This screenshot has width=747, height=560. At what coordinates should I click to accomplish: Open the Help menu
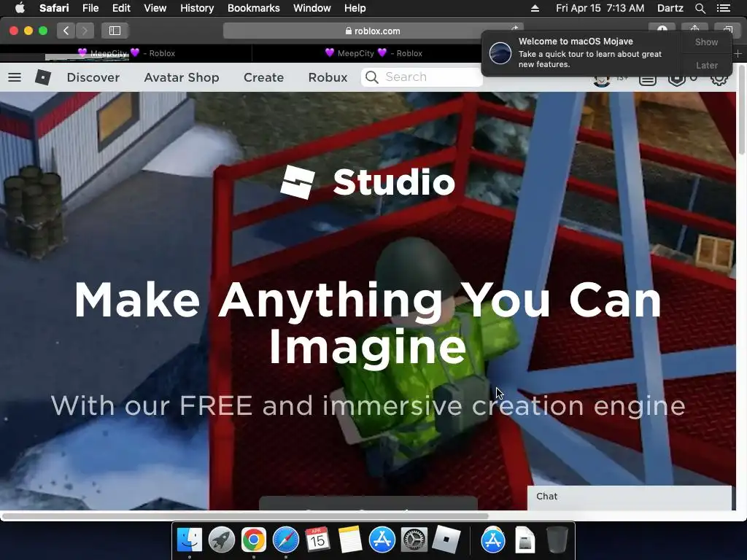pos(355,8)
